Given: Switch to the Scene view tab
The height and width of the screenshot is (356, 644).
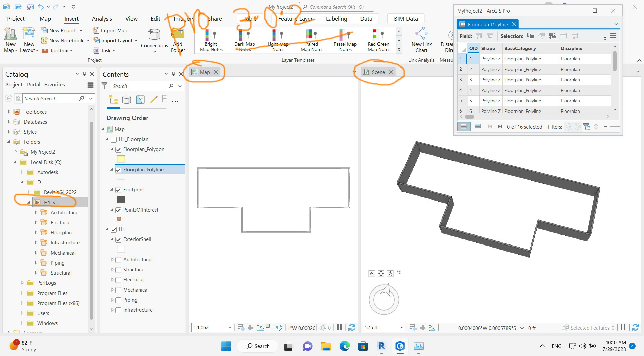Looking at the screenshot, I should tap(378, 72).
